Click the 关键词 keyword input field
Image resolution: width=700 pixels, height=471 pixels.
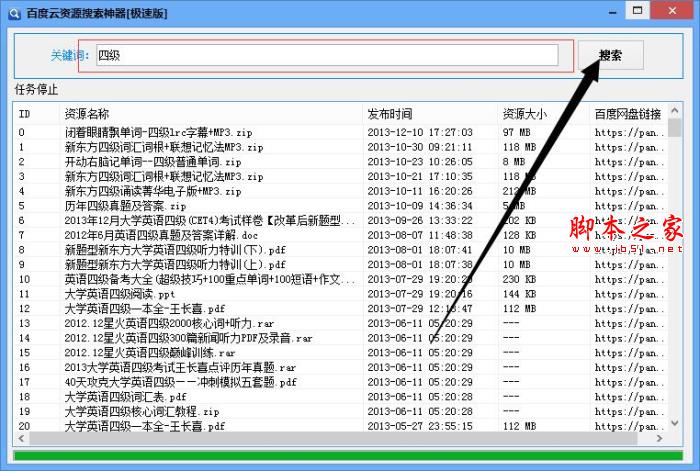327,55
